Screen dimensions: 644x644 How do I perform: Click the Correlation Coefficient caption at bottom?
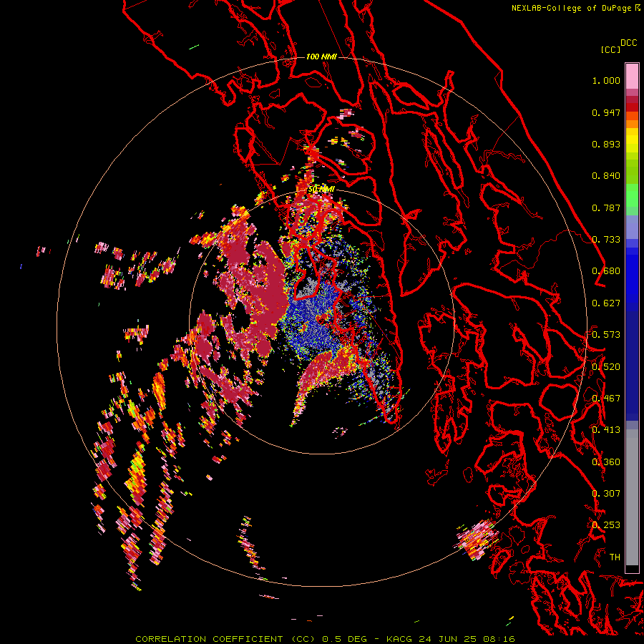point(325,639)
